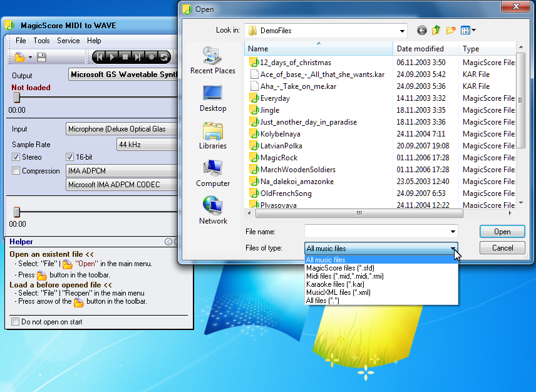Screen dimensions: 536x392
Task: Select the MarchWoodenSoldiers file
Action: (x=292, y=170)
